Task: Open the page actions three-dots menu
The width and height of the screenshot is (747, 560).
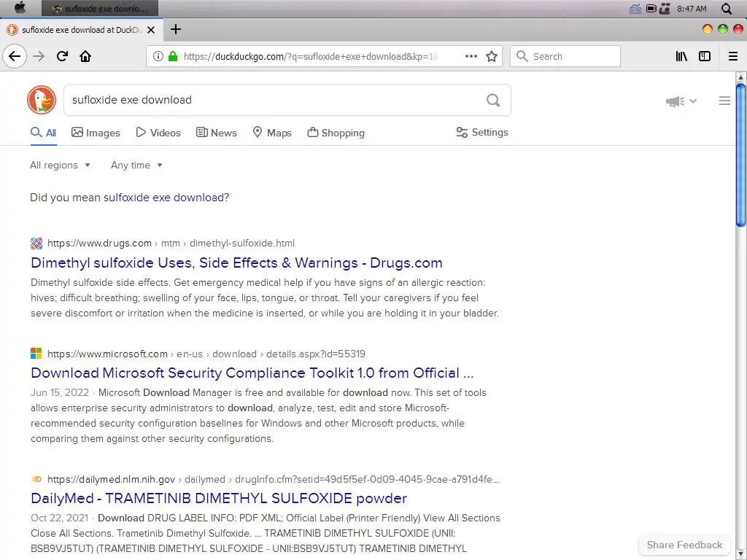Action: click(x=471, y=56)
